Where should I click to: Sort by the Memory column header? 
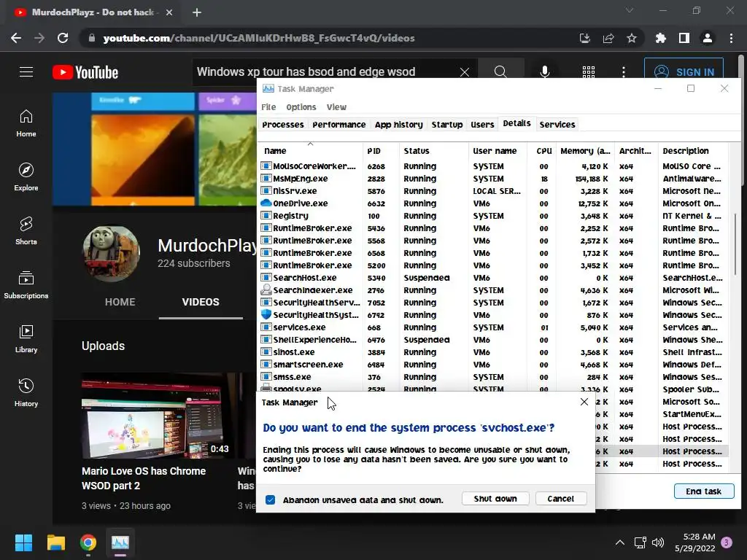click(585, 150)
